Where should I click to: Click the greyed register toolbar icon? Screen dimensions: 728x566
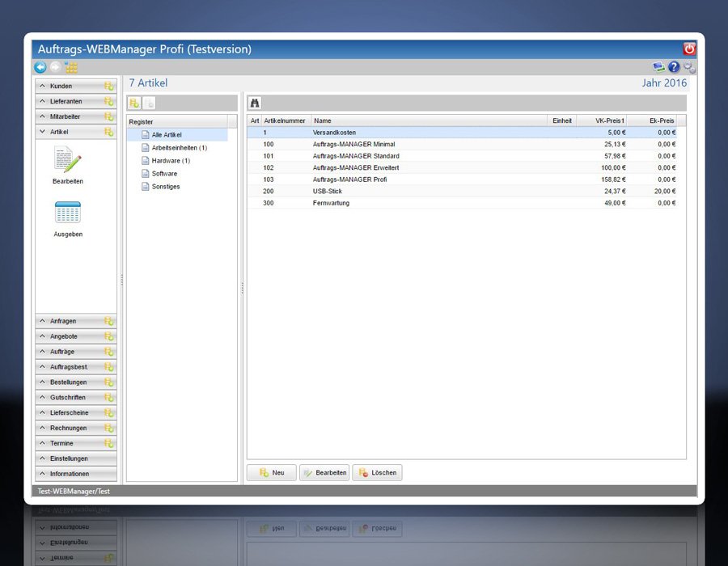tap(149, 103)
